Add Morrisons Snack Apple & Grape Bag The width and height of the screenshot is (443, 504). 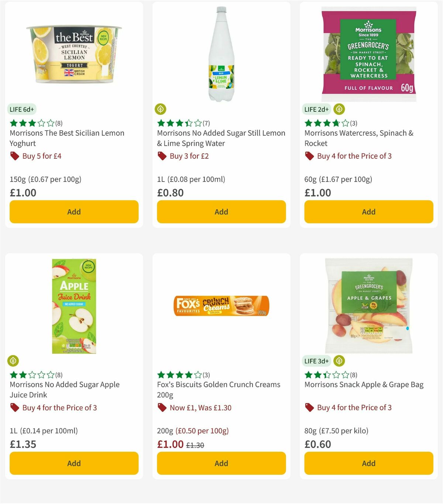(x=368, y=463)
